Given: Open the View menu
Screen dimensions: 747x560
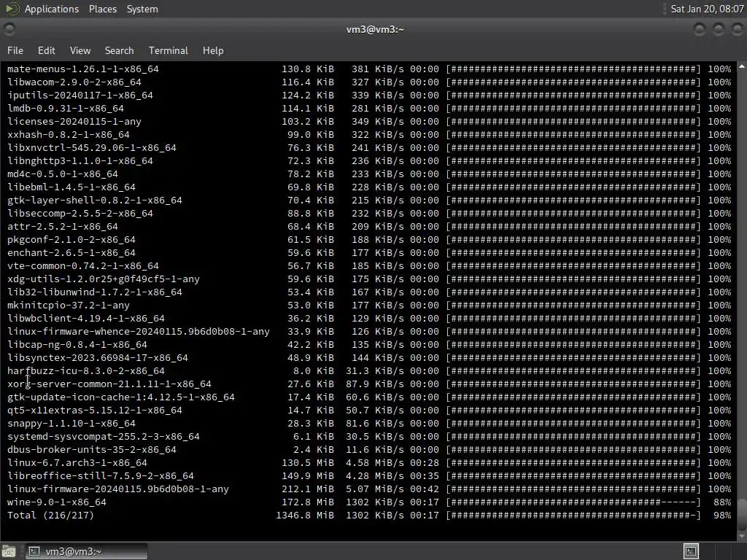Looking at the screenshot, I should click(80, 50).
